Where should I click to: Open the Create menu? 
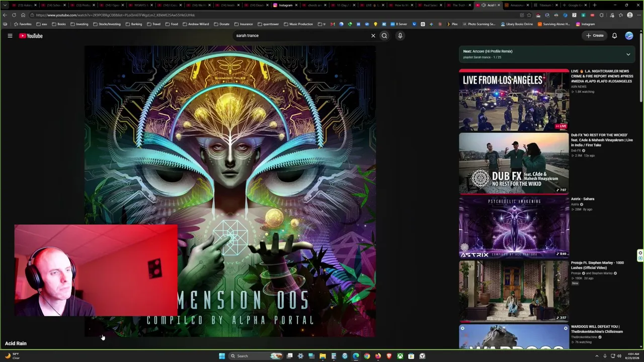[x=595, y=36]
